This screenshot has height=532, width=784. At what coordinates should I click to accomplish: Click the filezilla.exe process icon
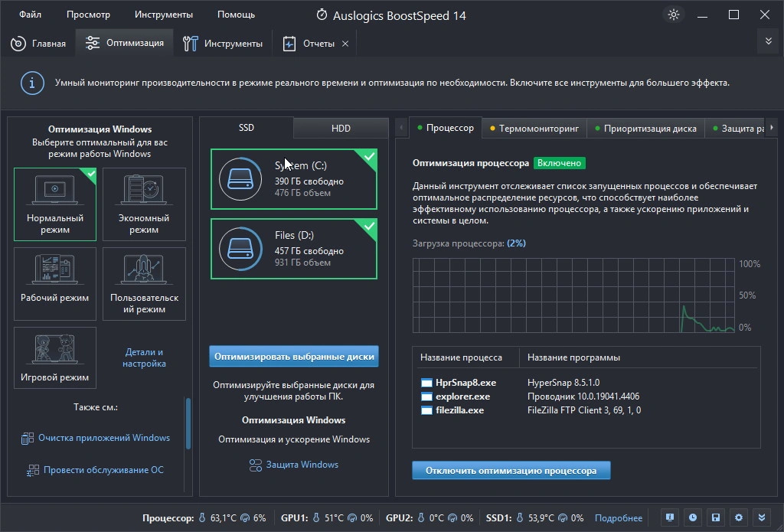pos(426,410)
